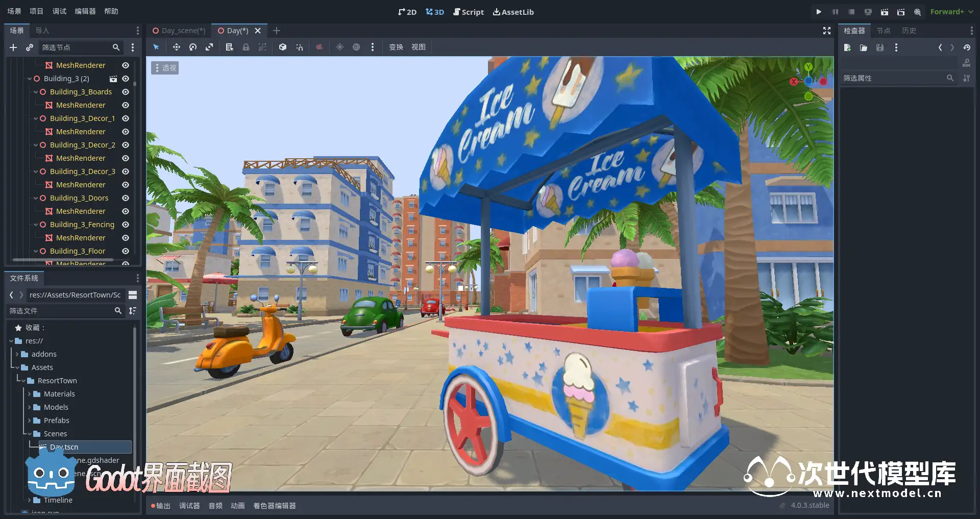Screen dimensions: 980x519
Task: Open the AssetLib workspace
Action: pyautogui.click(x=513, y=12)
